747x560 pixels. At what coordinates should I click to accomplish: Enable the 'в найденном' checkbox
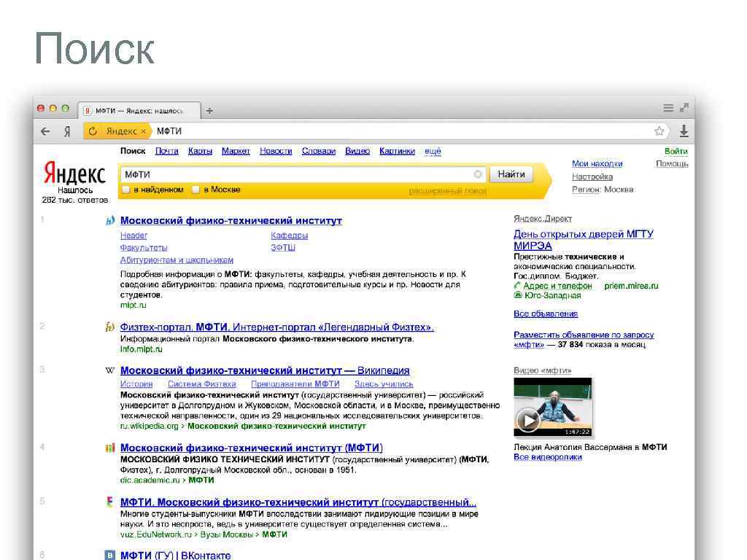click(x=125, y=190)
